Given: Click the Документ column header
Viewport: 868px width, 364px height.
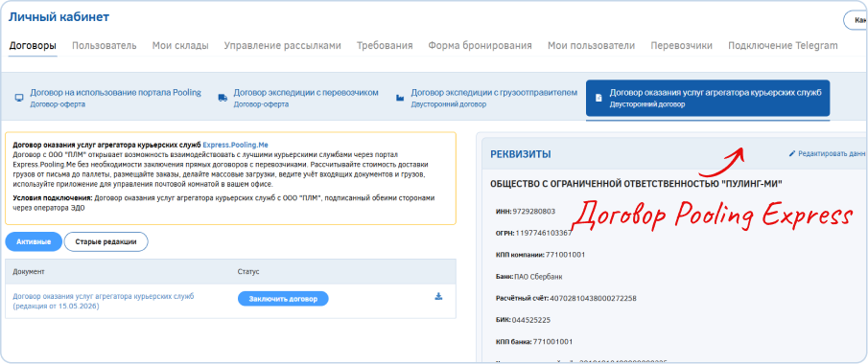Looking at the screenshot, I should 29,272.
